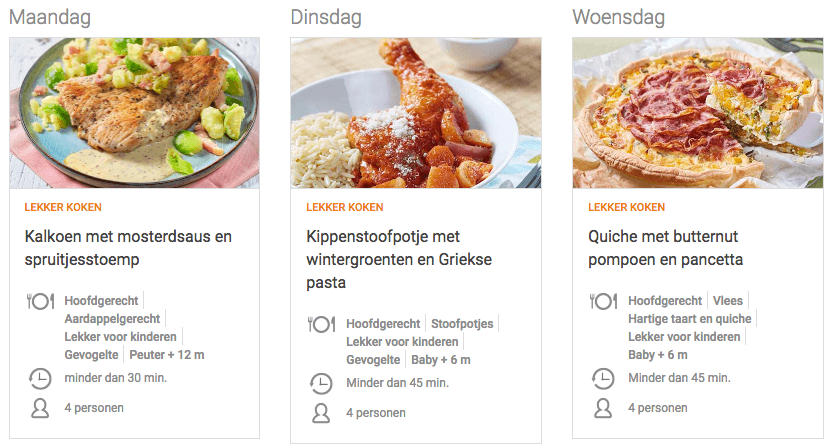Image resolution: width=834 pixels, height=447 pixels.
Task: Click cutlery icon on Kalkoen recipe card
Action: point(40,301)
